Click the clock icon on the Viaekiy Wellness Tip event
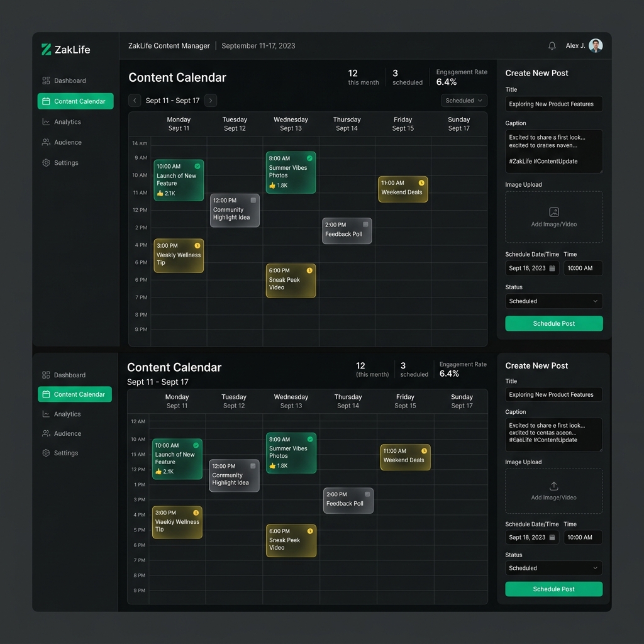Viewport: 644px width, 644px height. point(196,513)
